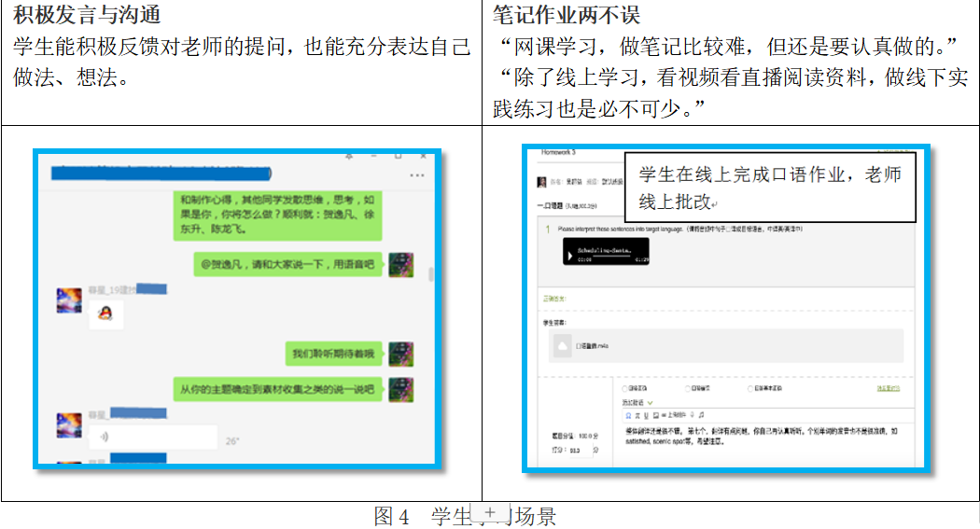Click the green link right of radio options
The width and height of the screenshot is (980, 529).
(x=888, y=388)
